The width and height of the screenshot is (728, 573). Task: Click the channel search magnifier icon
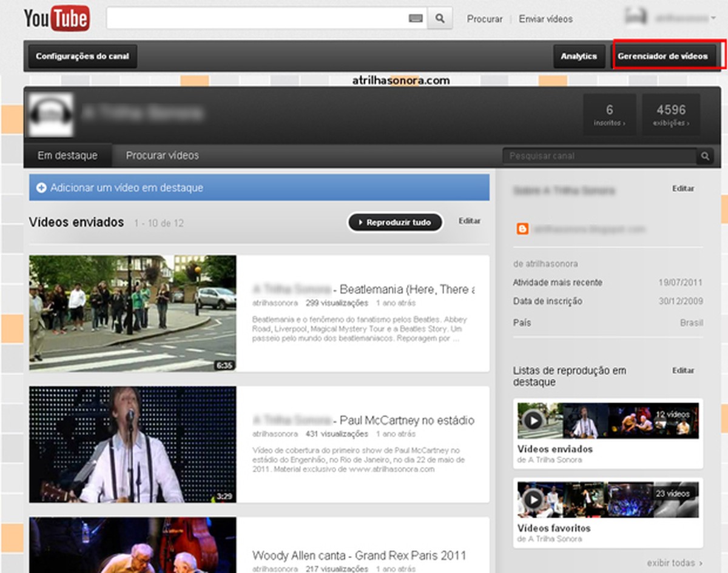[705, 156]
